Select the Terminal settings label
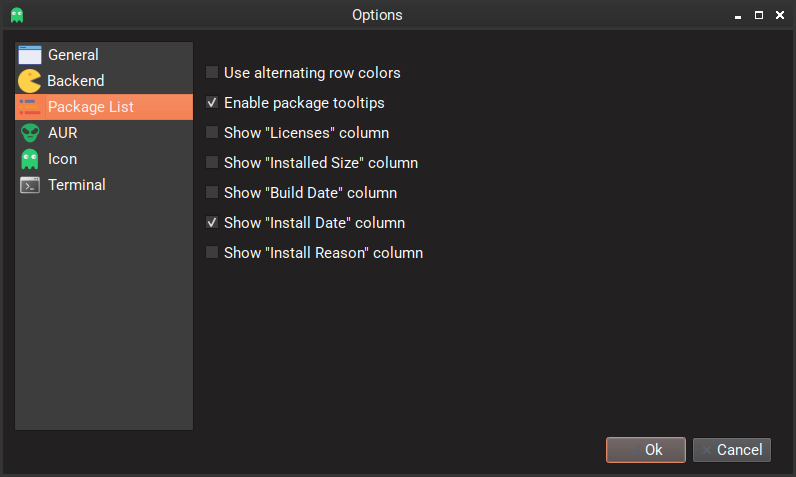Screen dimensions: 796x477 pos(77,185)
